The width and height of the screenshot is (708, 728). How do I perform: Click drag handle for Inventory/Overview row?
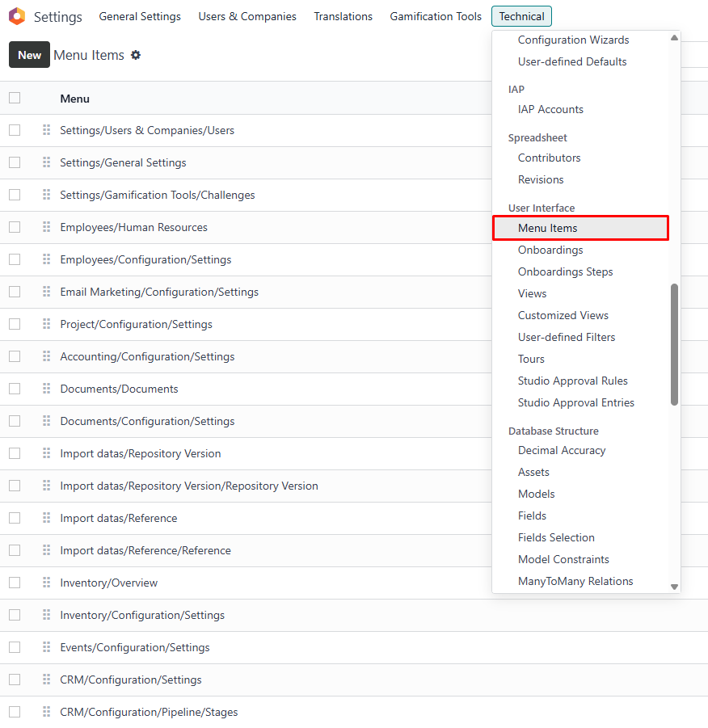46,583
